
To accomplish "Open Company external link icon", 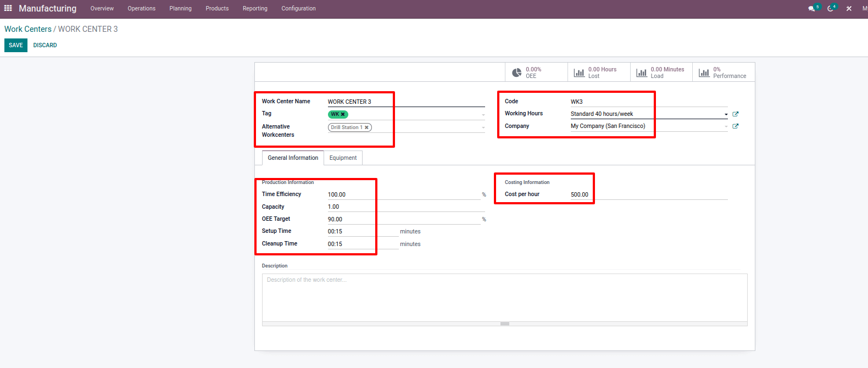I will 736,126.
